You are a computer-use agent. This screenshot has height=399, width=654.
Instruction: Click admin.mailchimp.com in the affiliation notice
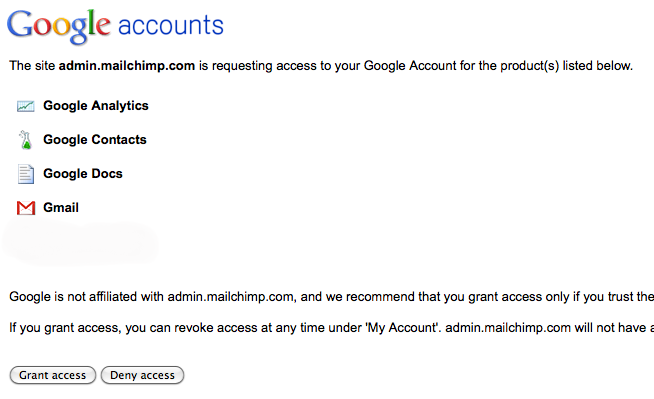(x=232, y=297)
